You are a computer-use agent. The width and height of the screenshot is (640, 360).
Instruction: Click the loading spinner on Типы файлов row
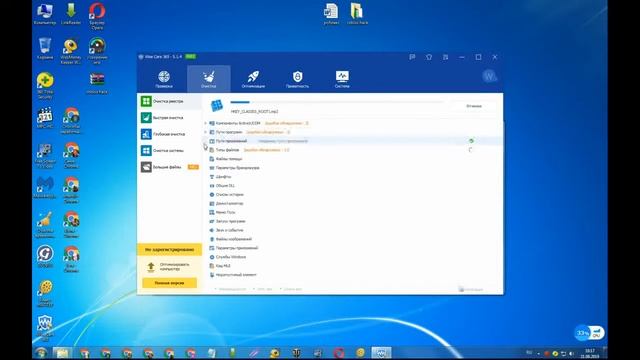tap(471, 150)
